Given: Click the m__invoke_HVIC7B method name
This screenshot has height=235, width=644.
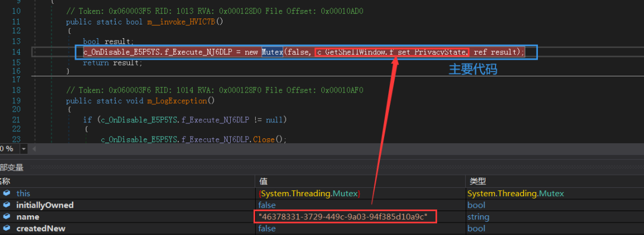Looking at the screenshot, I should [x=181, y=22].
